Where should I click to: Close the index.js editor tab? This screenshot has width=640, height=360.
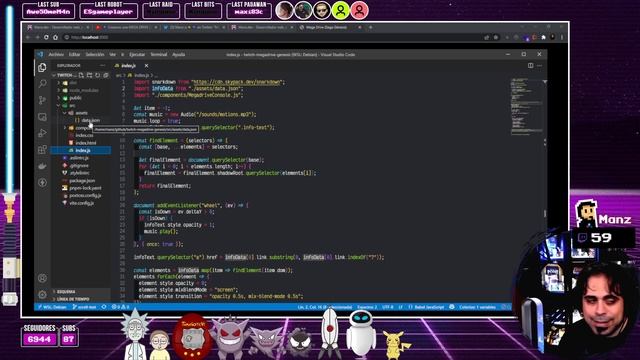(x=146, y=65)
